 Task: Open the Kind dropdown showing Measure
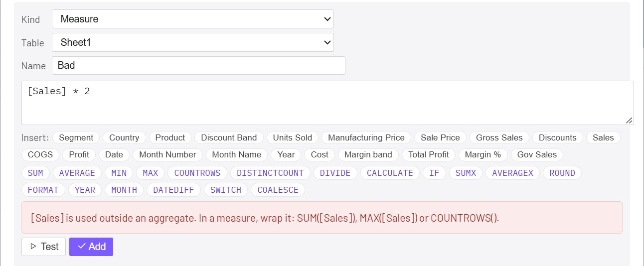(x=192, y=19)
